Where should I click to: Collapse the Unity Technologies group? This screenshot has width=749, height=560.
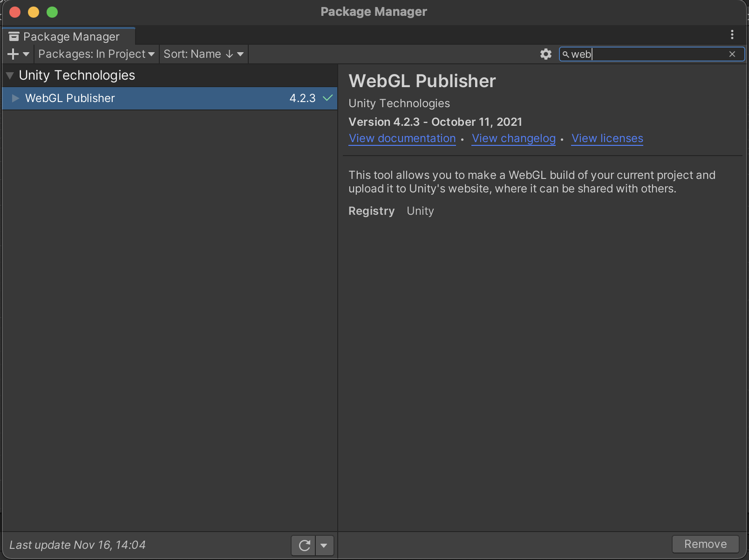click(x=10, y=75)
